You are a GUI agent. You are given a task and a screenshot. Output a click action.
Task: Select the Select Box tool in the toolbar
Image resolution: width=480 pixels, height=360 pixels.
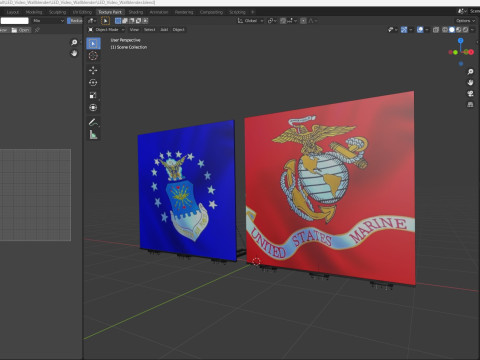click(93, 44)
